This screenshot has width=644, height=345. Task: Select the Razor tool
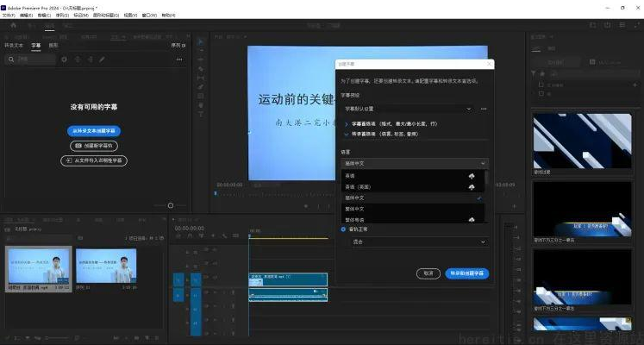coord(201,69)
